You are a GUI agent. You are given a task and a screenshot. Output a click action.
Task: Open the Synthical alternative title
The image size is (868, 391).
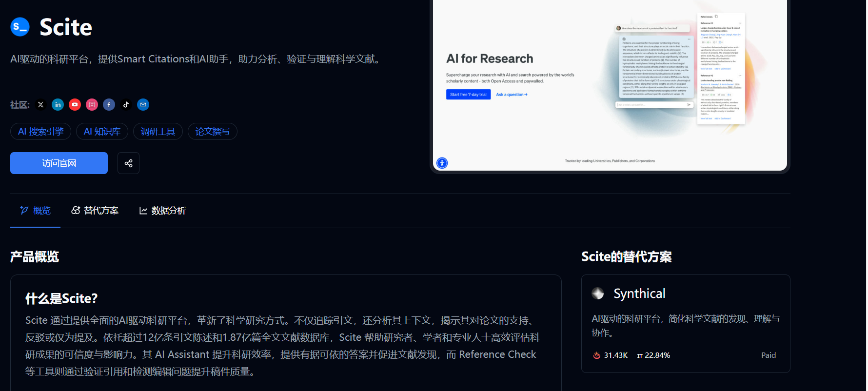point(639,293)
